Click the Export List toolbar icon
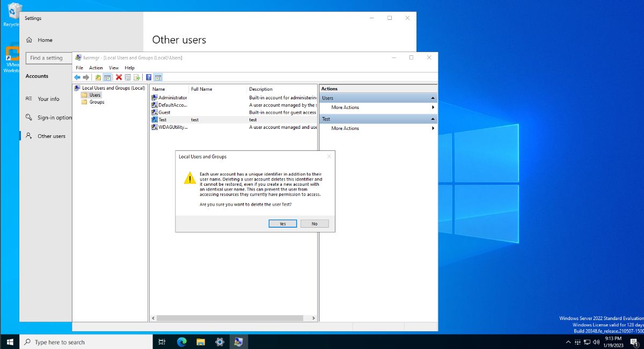The image size is (644, 349). tap(136, 77)
